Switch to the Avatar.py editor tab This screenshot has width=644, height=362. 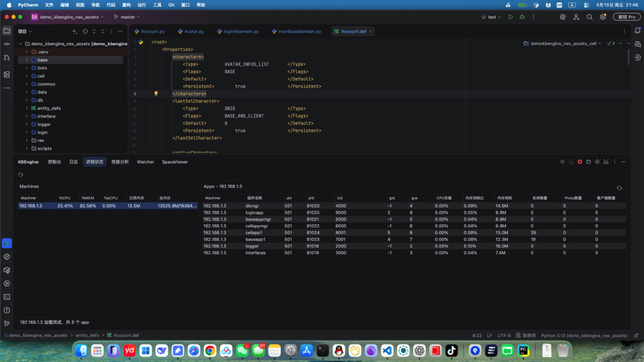(193, 32)
